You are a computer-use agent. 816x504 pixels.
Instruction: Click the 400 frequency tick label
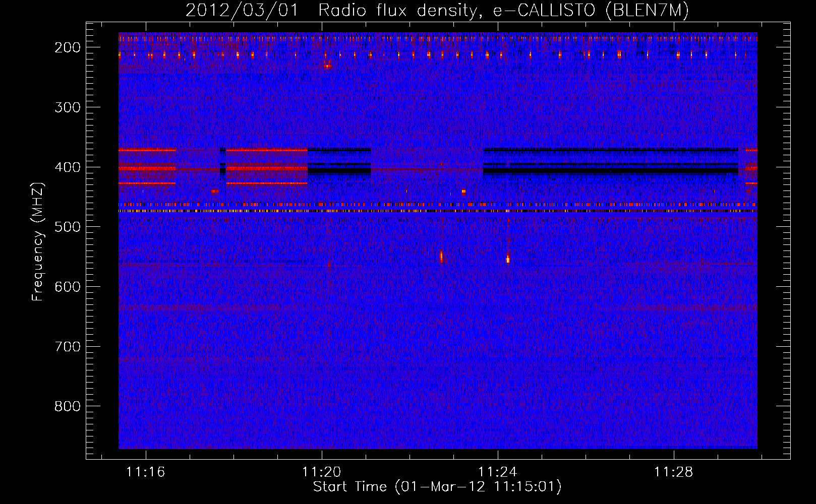coord(68,167)
